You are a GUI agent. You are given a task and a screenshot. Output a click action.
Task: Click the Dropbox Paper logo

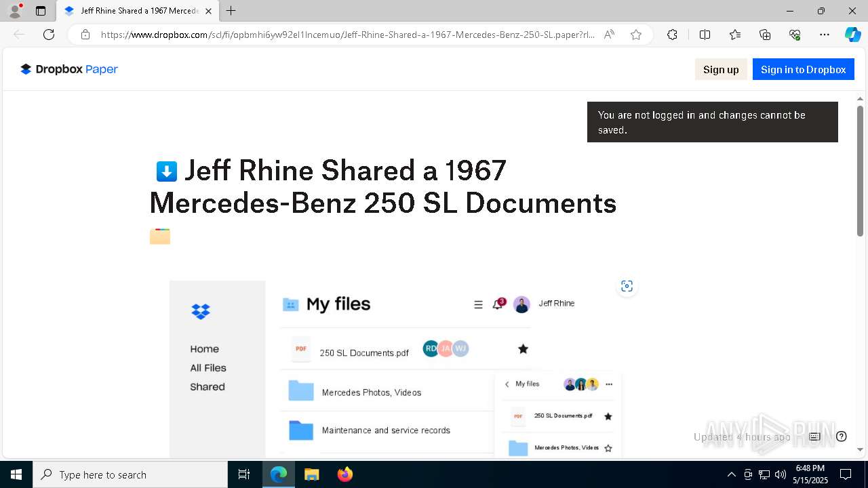coord(69,69)
